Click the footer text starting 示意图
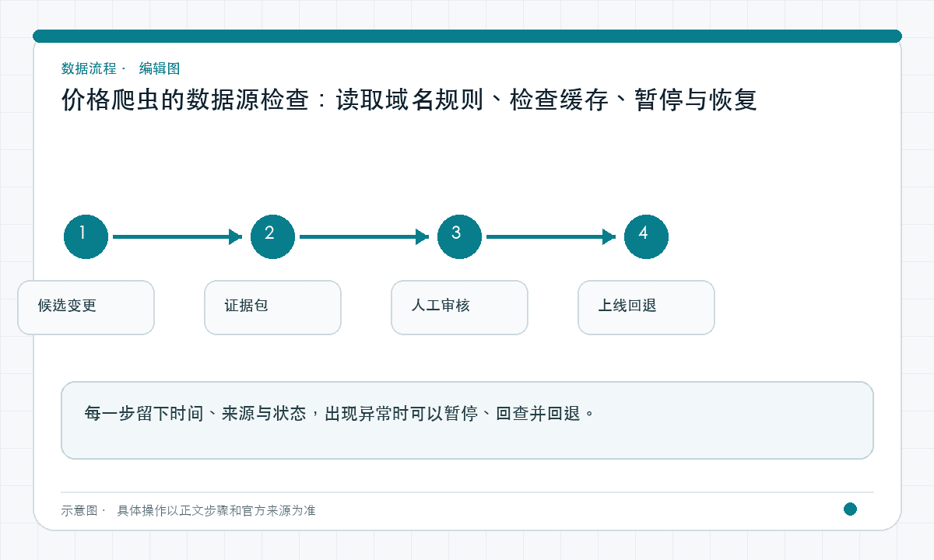The image size is (934, 560). click(188, 510)
